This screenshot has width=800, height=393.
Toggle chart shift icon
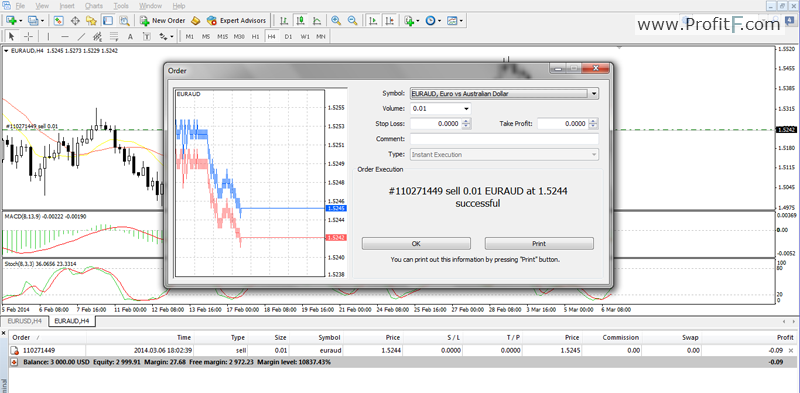390,21
